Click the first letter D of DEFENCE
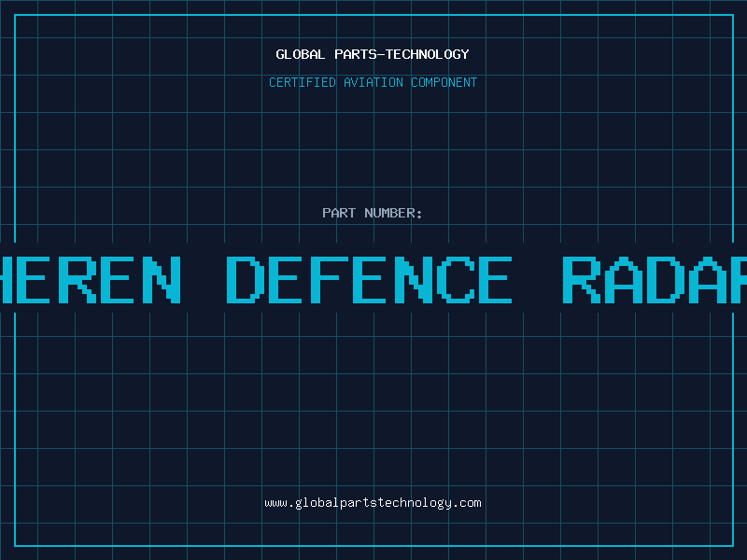Viewport: 747px width, 560px height. (247, 280)
